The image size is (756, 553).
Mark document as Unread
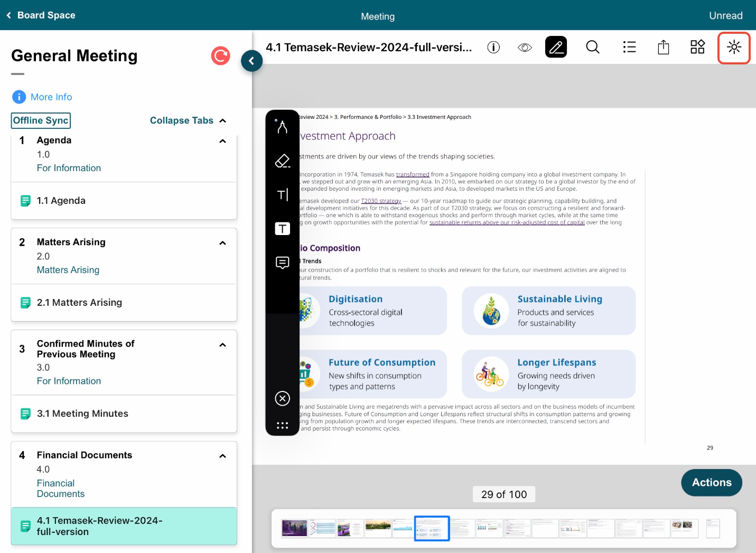point(725,16)
